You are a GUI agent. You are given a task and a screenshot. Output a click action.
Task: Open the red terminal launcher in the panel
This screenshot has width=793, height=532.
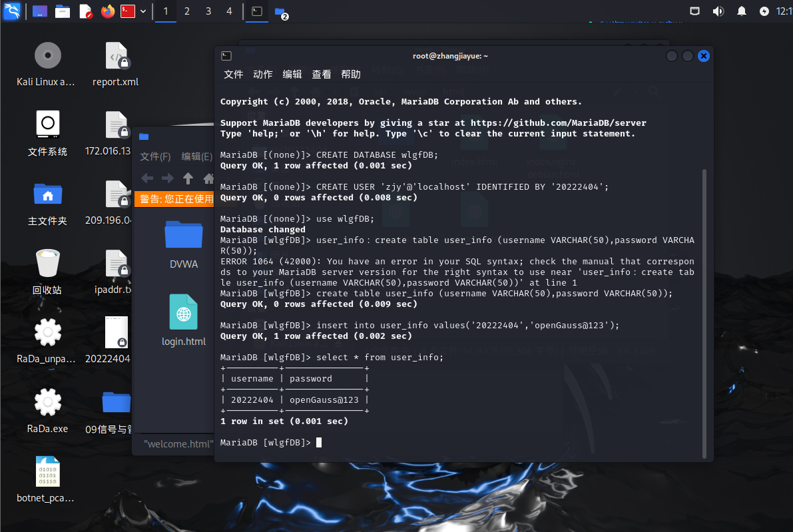[128, 11]
